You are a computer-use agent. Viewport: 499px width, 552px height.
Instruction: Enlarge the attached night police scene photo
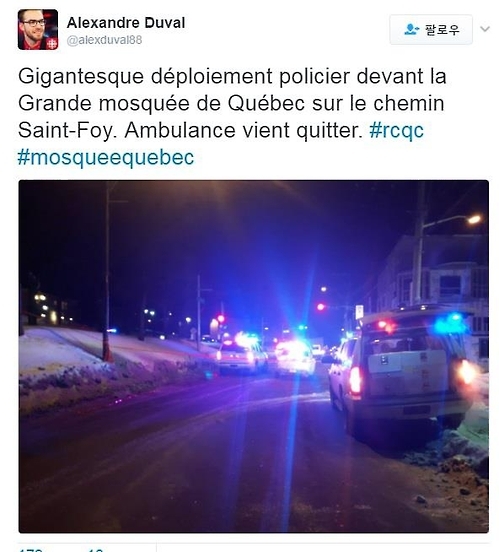point(254,356)
